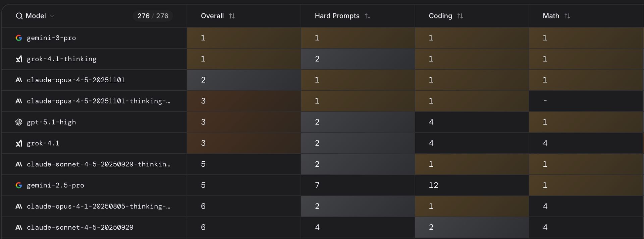Click the xAI logo beside grok-4.1-thinking
This screenshot has width=644, height=239.
(19, 59)
